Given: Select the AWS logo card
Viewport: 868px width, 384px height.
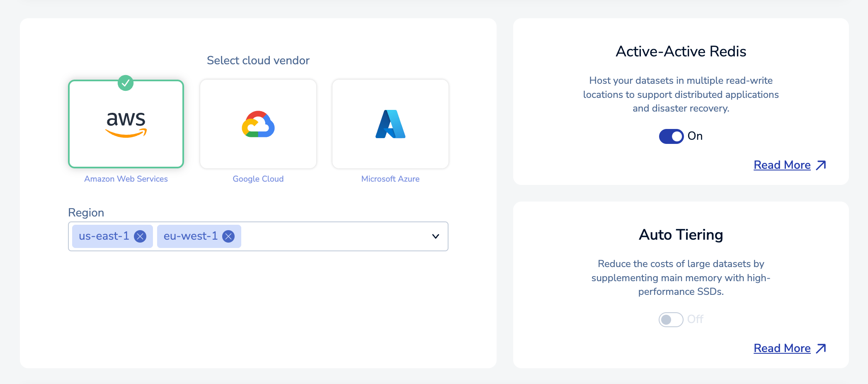Looking at the screenshot, I should point(126,124).
